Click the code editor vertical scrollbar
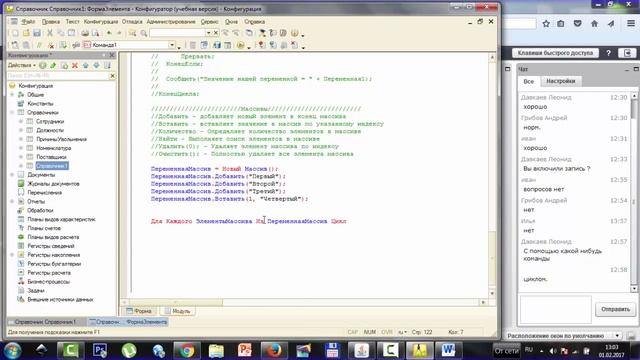Image resolution: width=640 pixels, height=360 pixels. [x=492, y=176]
